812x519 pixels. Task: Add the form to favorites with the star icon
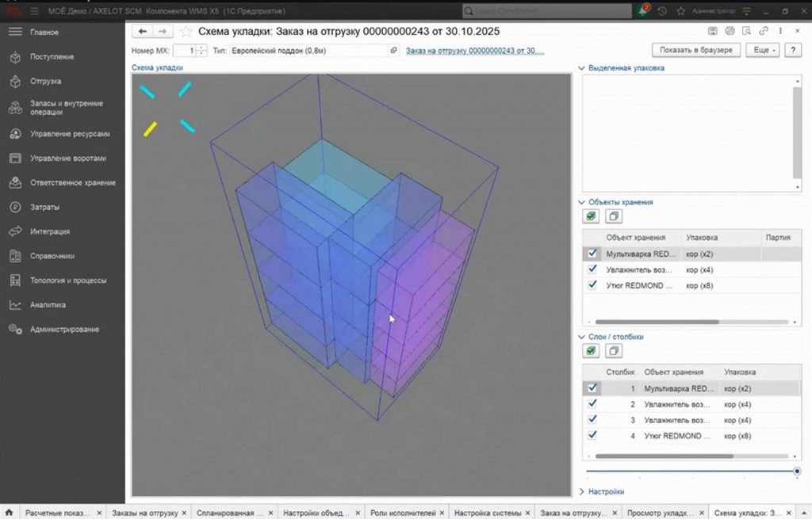(x=186, y=32)
